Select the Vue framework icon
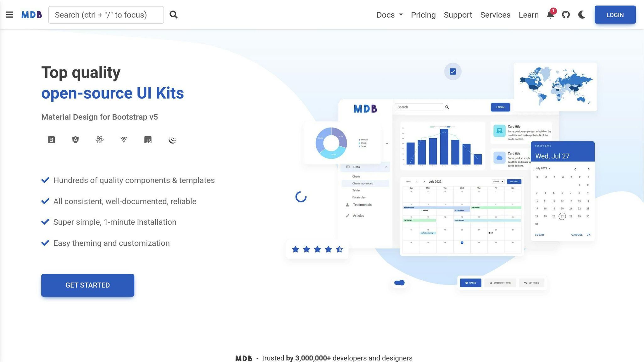Viewport: 644px width, 362px height. pyautogui.click(x=124, y=140)
